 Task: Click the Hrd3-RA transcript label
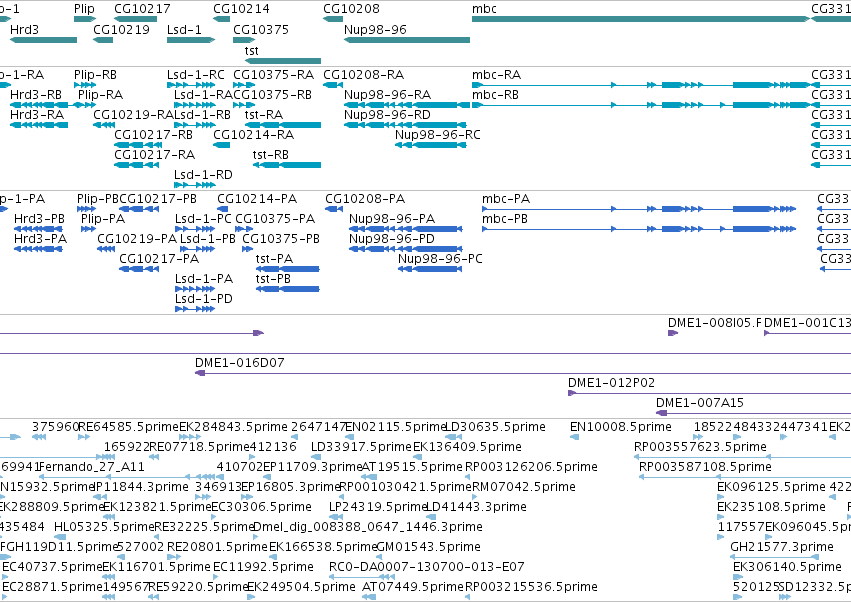point(37,115)
